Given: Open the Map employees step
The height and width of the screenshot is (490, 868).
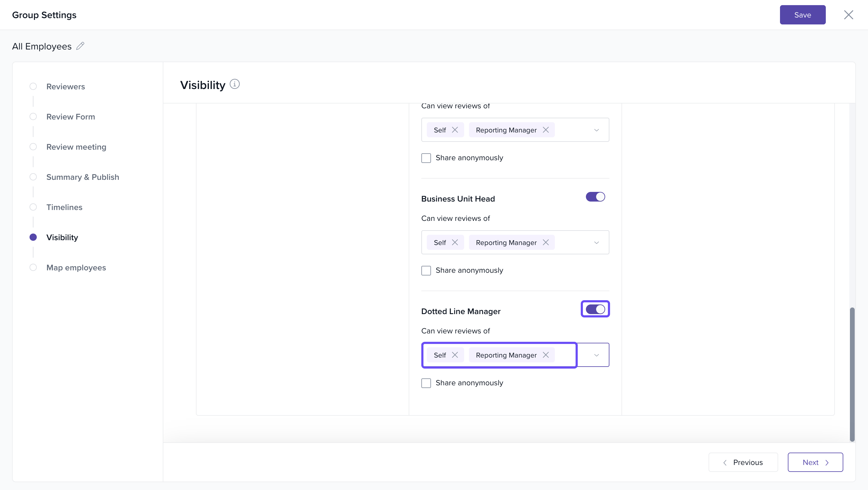Looking at the screenshot, I should point(76,268).
